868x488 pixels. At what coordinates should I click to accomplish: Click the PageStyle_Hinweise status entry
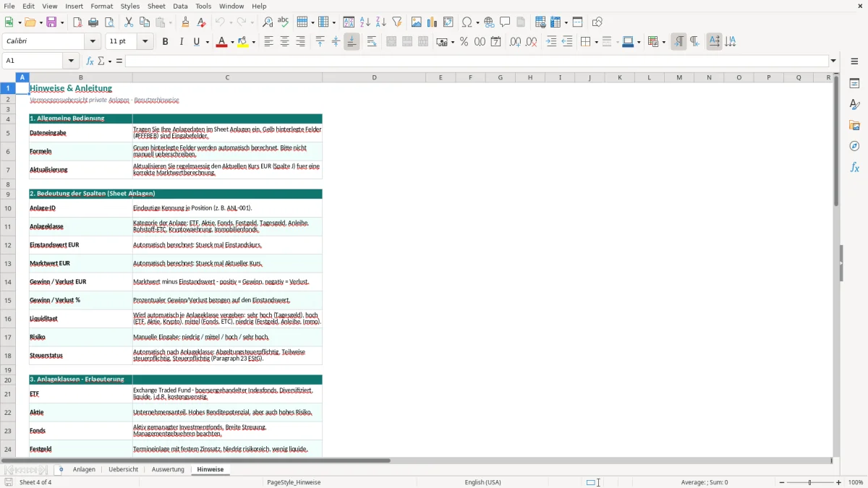click(x=294, y=482)
